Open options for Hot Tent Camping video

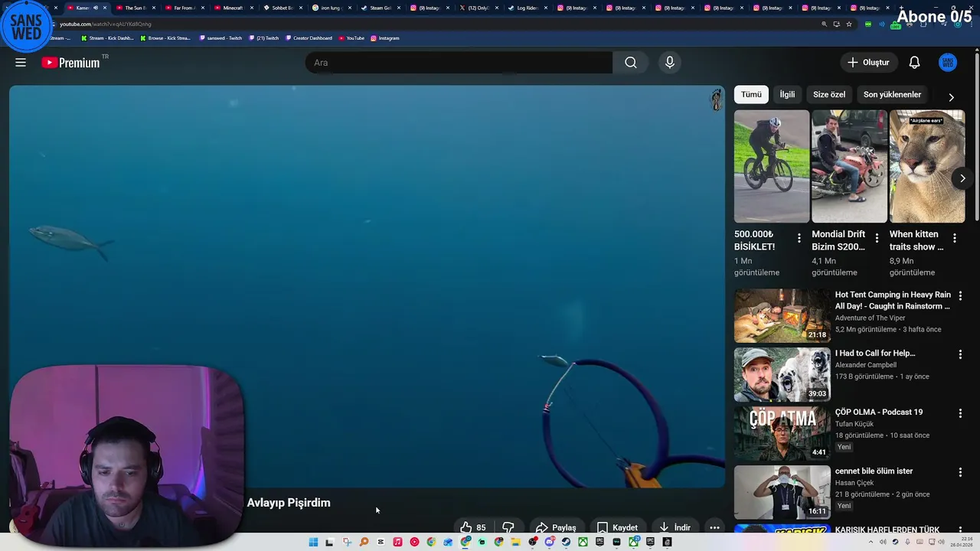[x=960, y=295]
